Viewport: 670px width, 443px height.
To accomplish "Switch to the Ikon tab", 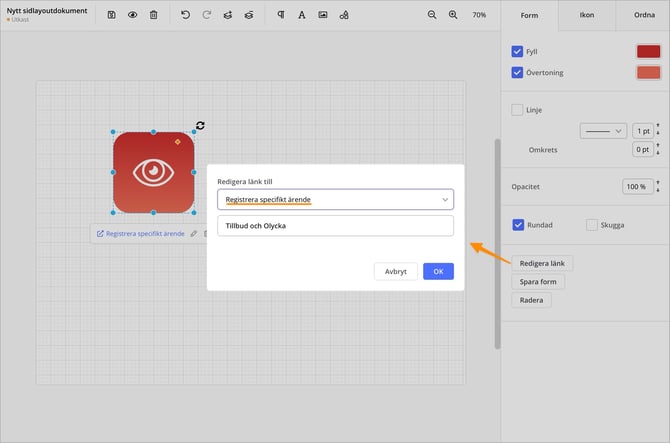I will [x=587, y=15].
